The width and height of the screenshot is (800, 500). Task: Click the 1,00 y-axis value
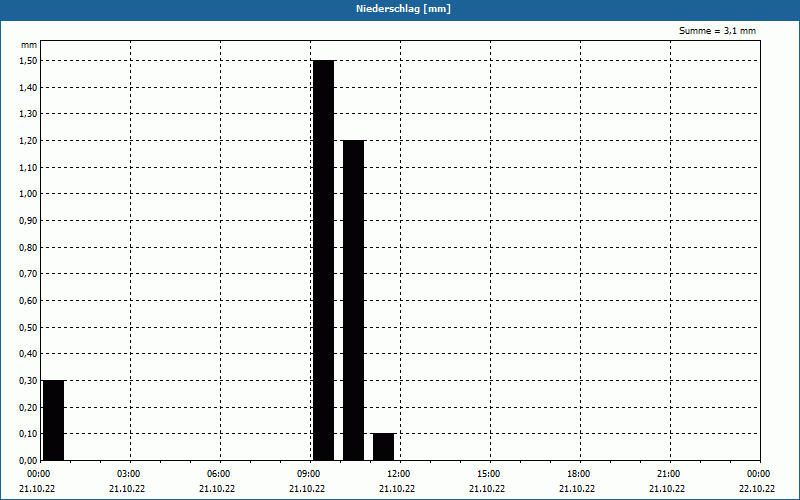coord(28,194)
